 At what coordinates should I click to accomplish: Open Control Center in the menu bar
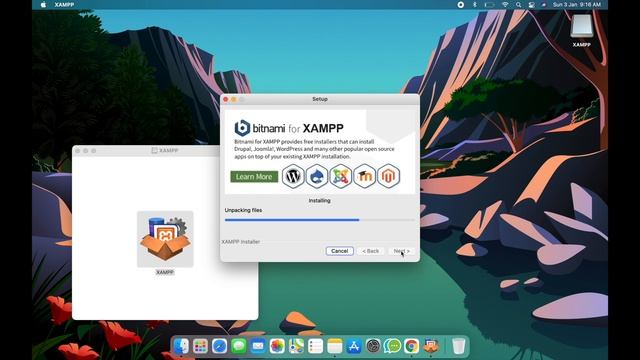pos(531,4)
